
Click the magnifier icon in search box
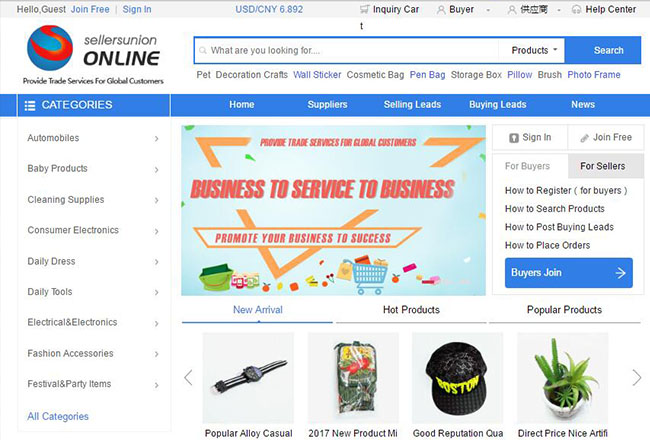coord(203,51)
